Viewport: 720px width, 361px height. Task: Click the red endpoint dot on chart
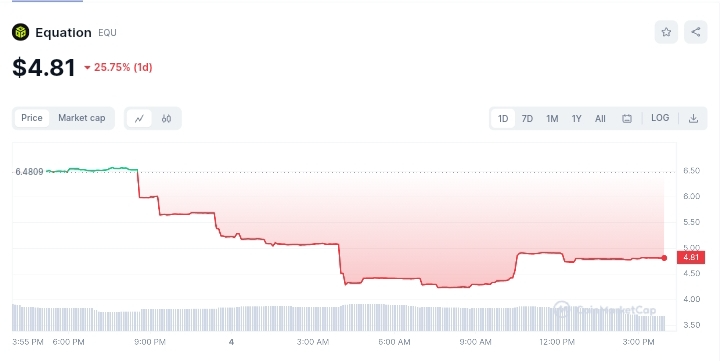click(664, 258)
